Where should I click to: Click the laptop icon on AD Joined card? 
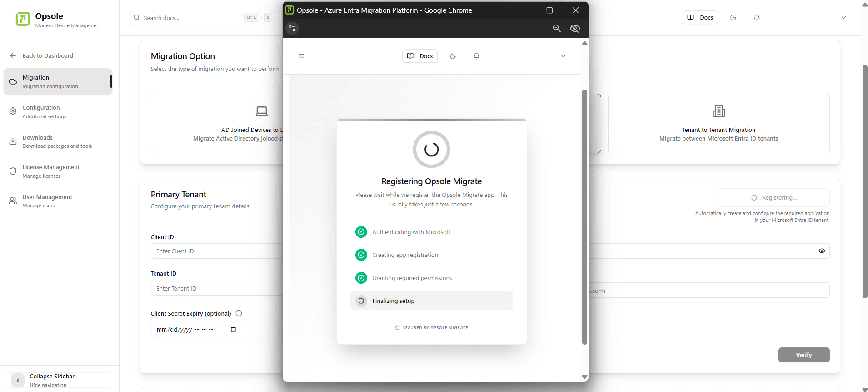[262, 111]
